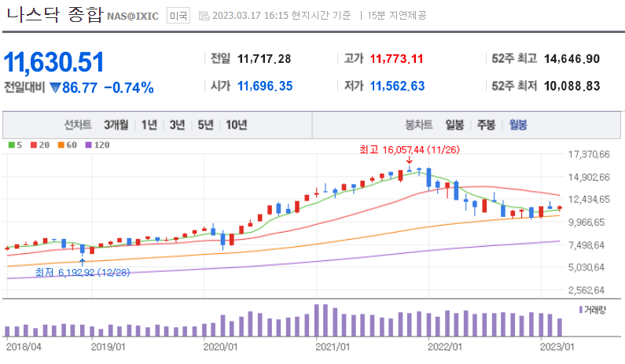
Task: Switch to 월봉 monthly candle chart
Action: (x=518, y=125)
